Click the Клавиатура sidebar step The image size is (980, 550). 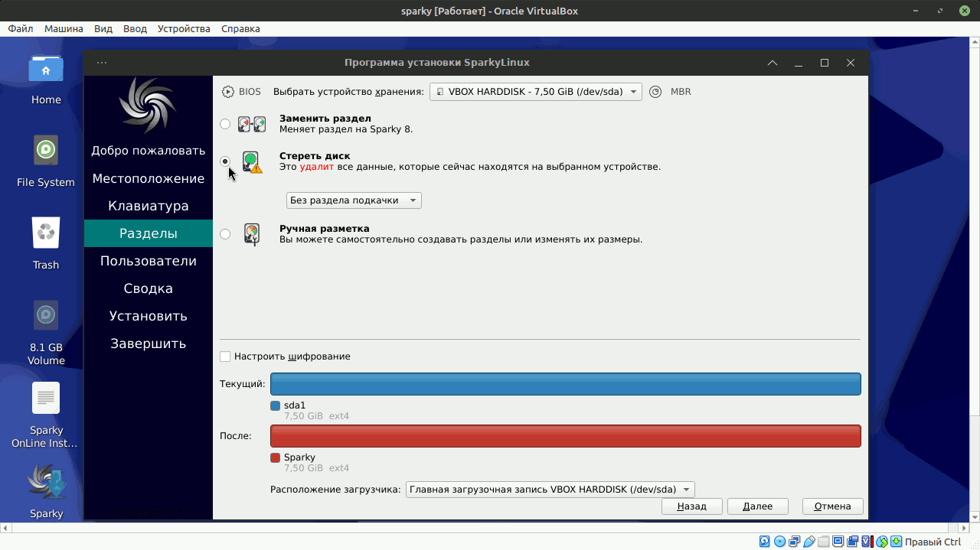[x=149, y=206]
